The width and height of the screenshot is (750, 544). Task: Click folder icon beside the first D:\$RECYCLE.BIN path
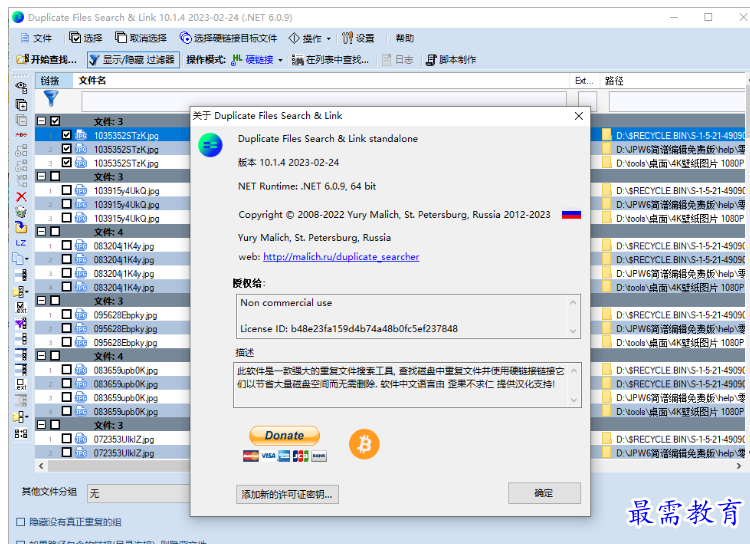tap(607, 135)
